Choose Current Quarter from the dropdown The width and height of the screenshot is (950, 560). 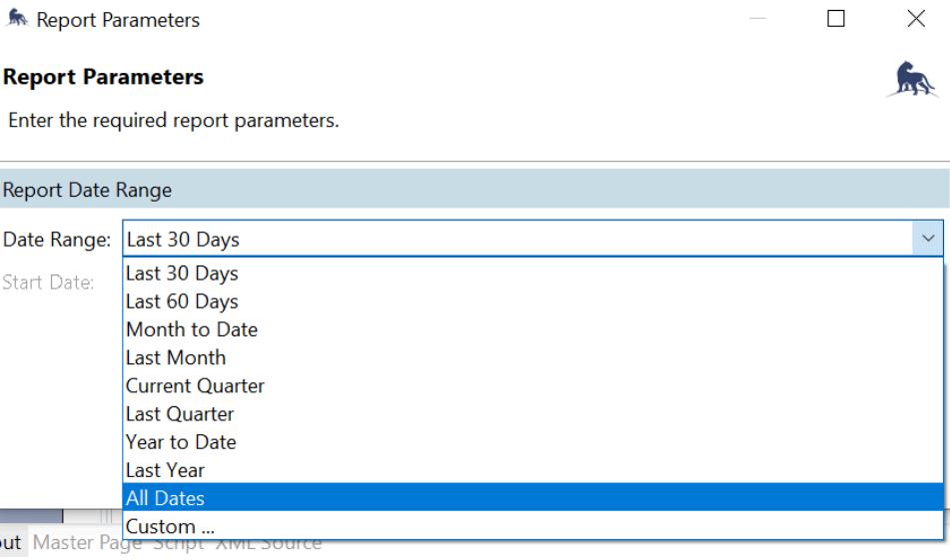coord(195,385)
